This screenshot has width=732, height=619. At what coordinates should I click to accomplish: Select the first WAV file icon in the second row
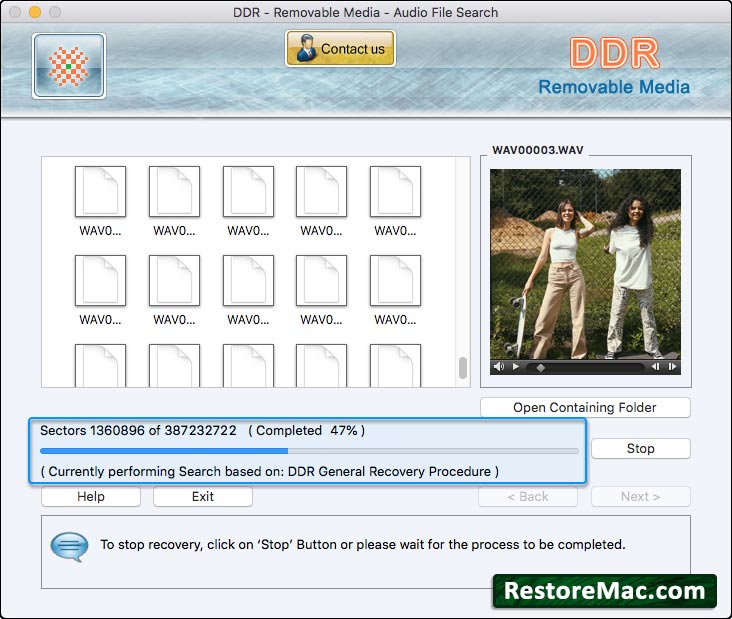pyautogui.click(x=100, y=281)
